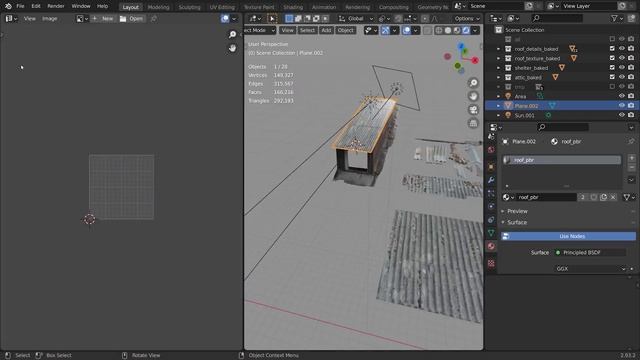Open the Object Mode dropdown
The image size is (640, 360).
click(x=260, y=30)
